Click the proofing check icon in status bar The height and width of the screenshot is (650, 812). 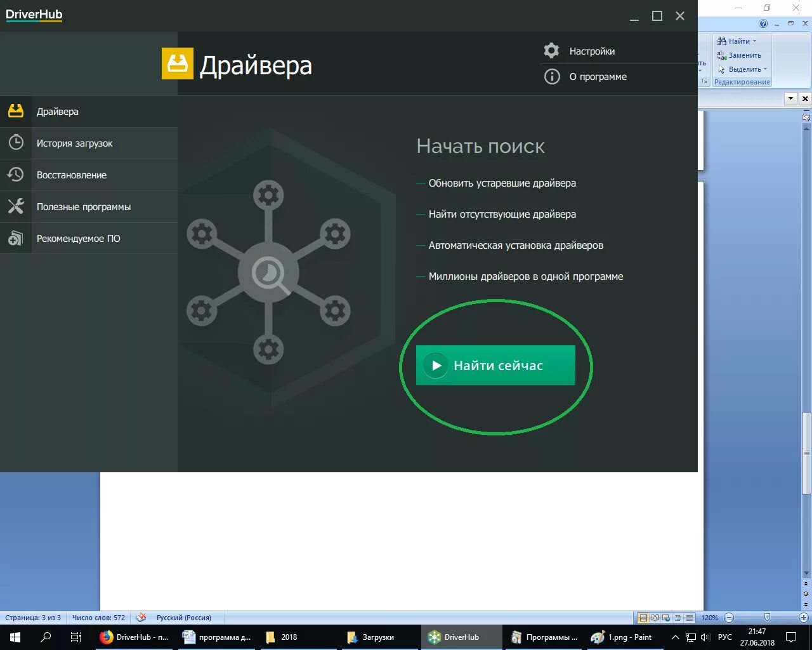tap(141, 618)
